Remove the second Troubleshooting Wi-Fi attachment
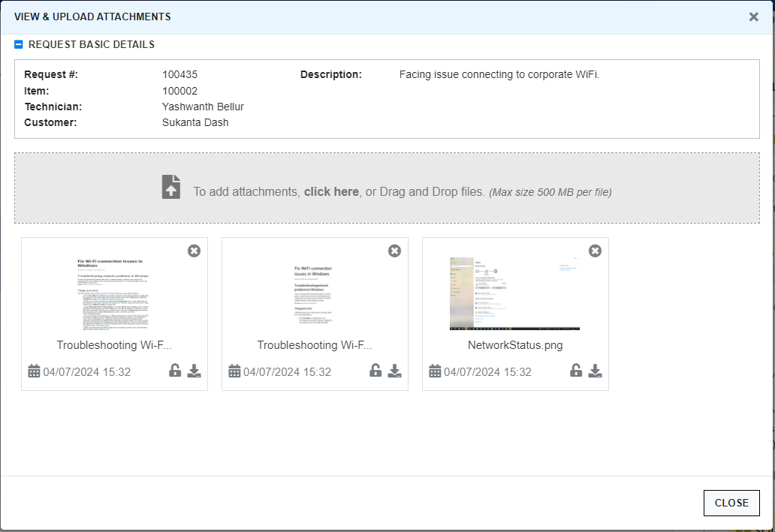 pyautogui.click(x=394, y=251)
